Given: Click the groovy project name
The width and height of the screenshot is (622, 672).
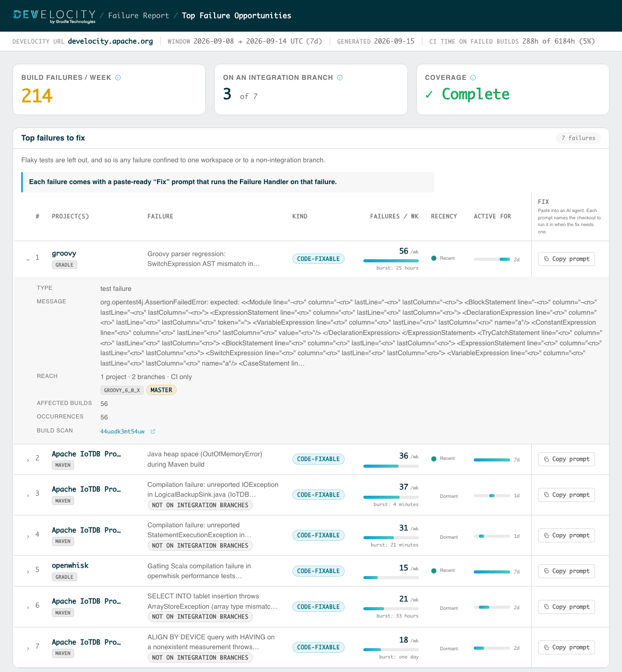Looking at the screenshot, I should [64, 254].
